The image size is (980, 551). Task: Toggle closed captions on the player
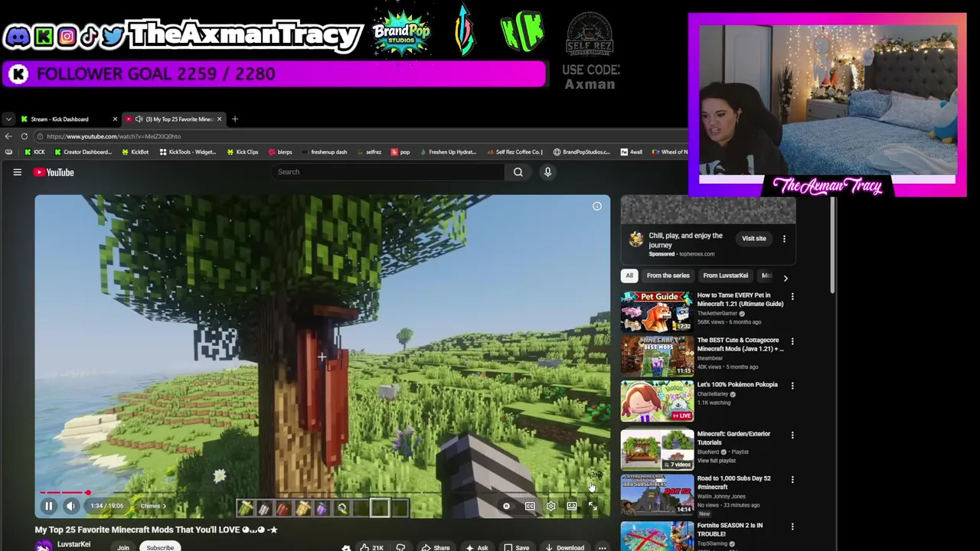pos(530,506)
